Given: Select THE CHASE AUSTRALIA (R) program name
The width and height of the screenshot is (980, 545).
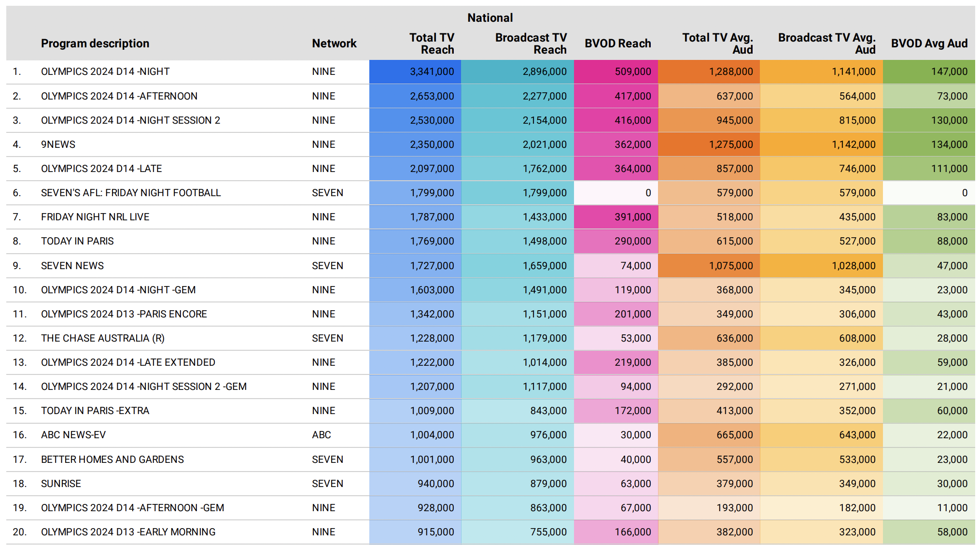Looking at the screenshot, I should pyautogui.click(x=103, y=338).
